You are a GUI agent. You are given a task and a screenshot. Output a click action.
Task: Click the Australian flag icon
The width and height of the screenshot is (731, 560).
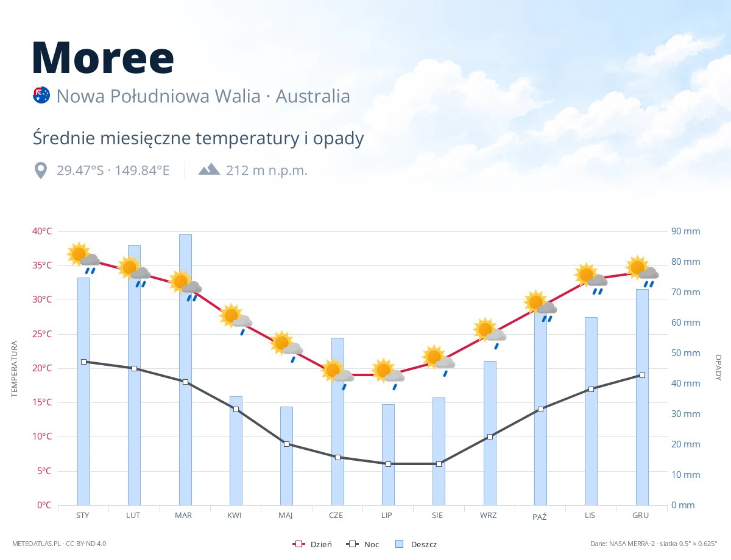tap(41, 96)
